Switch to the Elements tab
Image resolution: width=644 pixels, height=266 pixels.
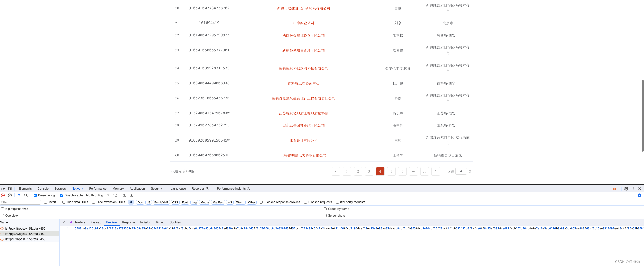click(x=25, y=189)
